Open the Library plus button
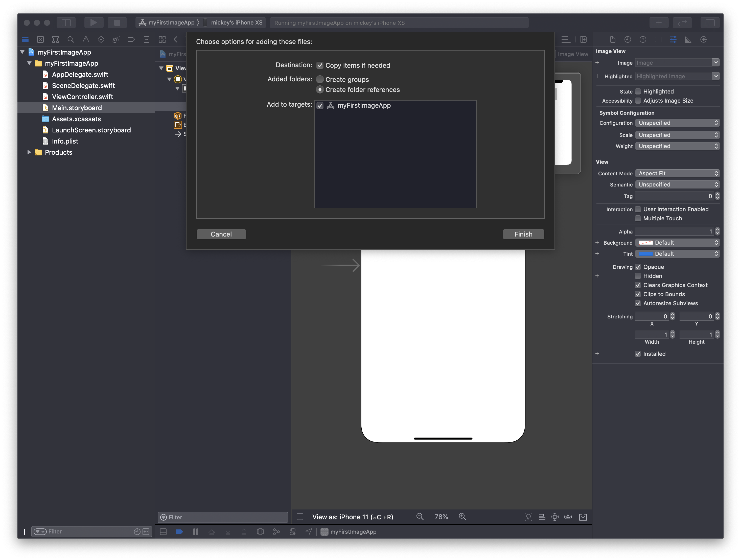Screen dimensions: 741x560 click(659, 22)
